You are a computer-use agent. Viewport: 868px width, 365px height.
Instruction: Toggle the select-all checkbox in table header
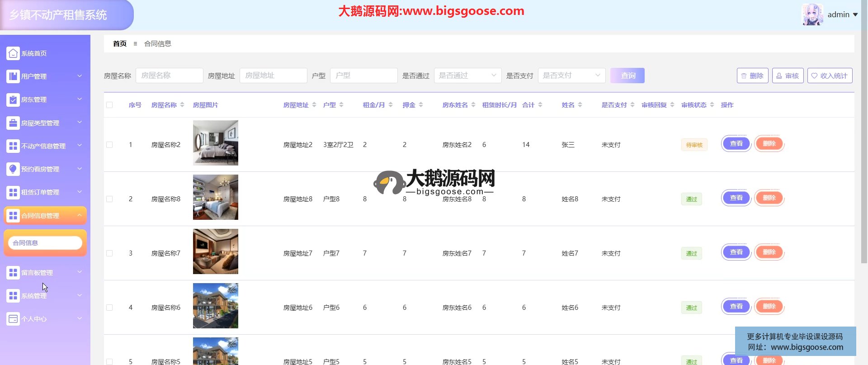click(109, 105)
